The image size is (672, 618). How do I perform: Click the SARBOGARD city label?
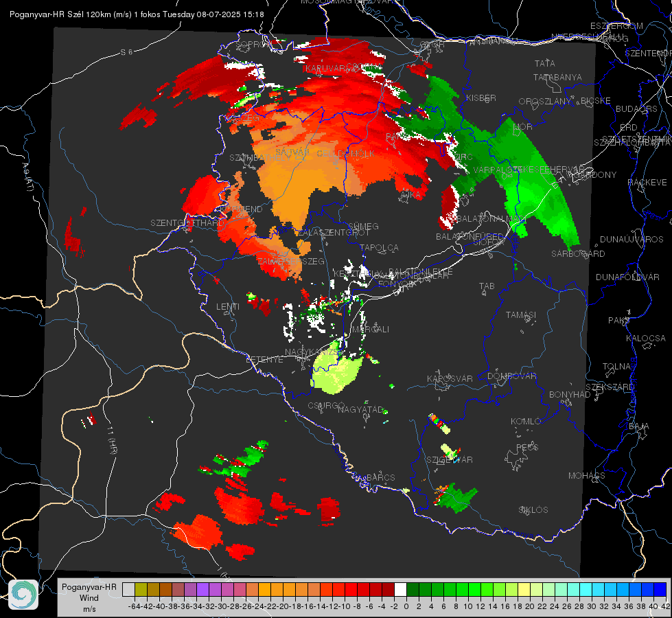pos(578,254)
